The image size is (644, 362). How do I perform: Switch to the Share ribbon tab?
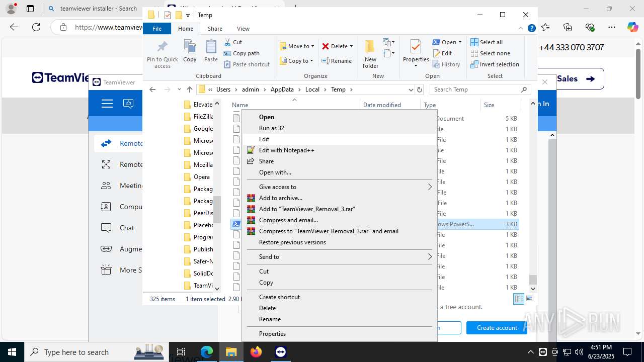click(x=215, y=29)
